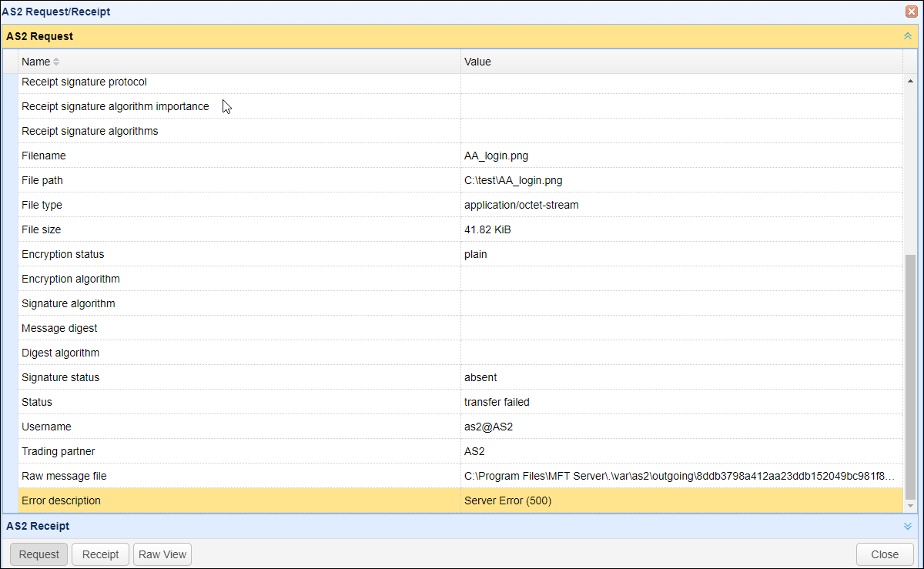Click the AA_login.png filename value
This screenshot has height=569, width=924.
click(x=496, y=156)
